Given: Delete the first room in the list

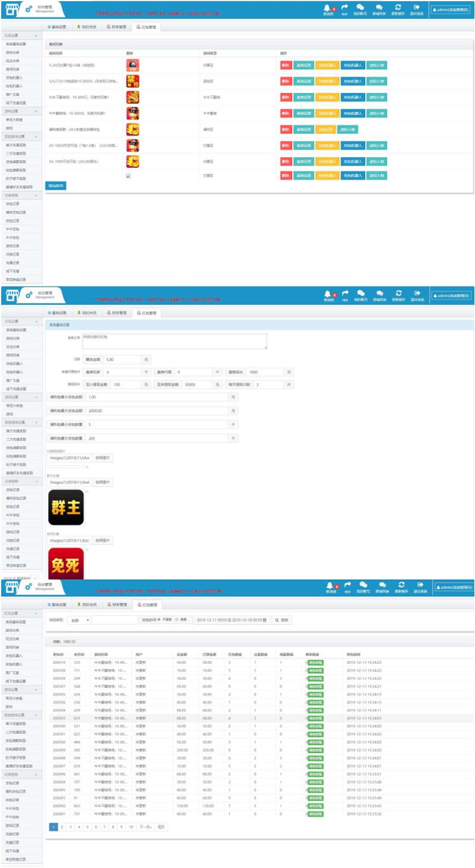Looking at the screenshot, I should 285,65.
